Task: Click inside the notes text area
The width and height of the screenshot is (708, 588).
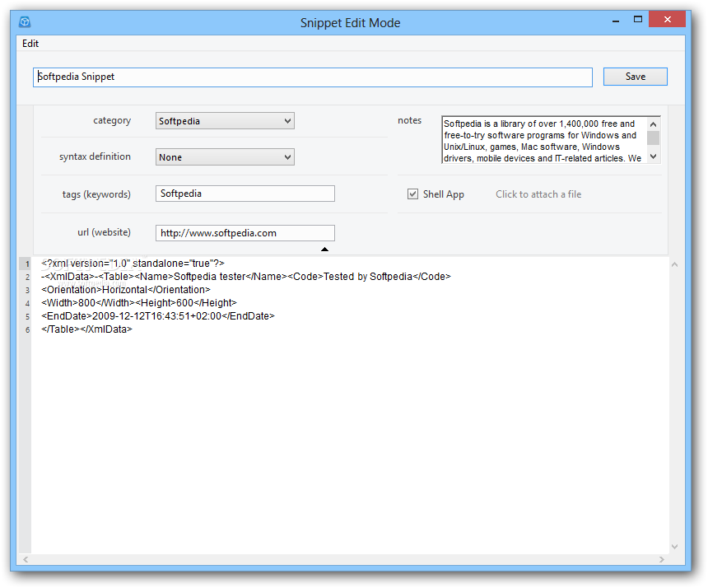Action: (x=543, y=140)
